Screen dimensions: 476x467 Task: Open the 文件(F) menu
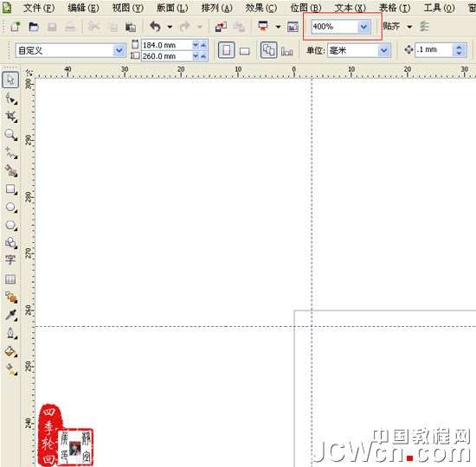39,7
